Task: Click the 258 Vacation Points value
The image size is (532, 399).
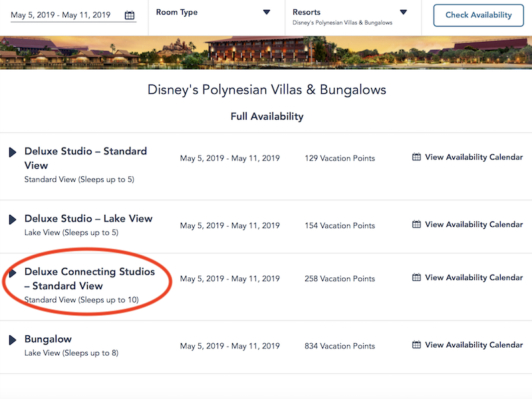Action: 340,279
